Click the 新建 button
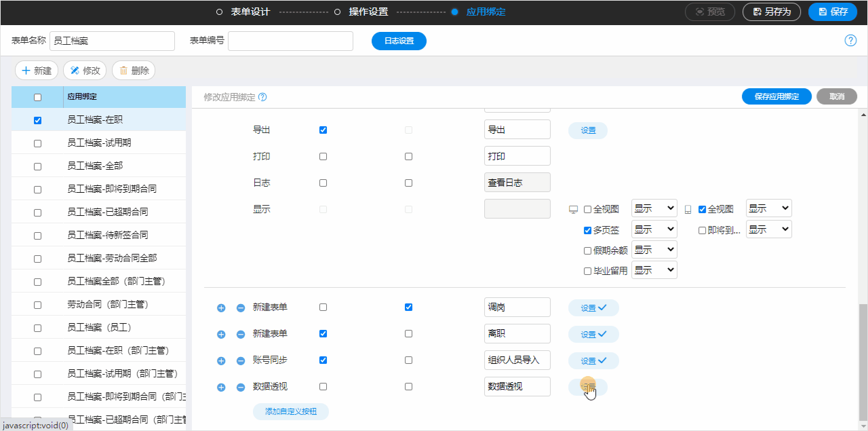Image resolution: width=868 pixels, height=431 pixels. pyautogui.click(x=37, y=71)
